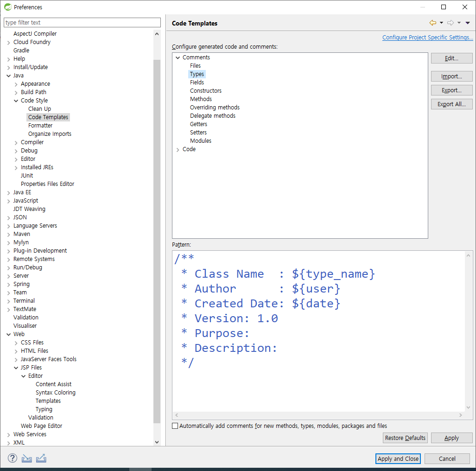
Task: Open the forward history dropdown arrow
Action: click(459, 23)
